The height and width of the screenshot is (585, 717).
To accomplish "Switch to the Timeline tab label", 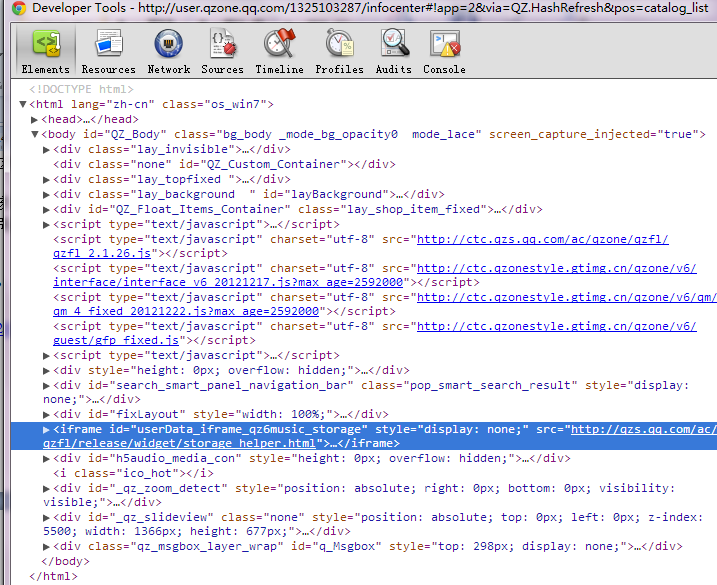I will point(279,70).
